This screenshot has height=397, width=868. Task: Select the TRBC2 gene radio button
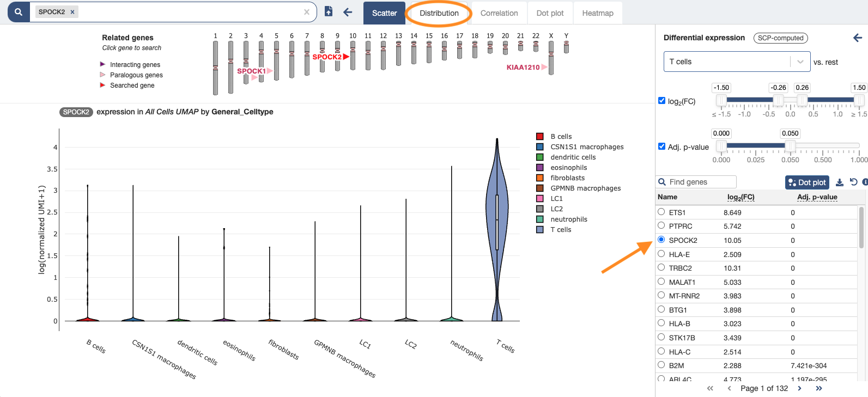pos(661,267)
